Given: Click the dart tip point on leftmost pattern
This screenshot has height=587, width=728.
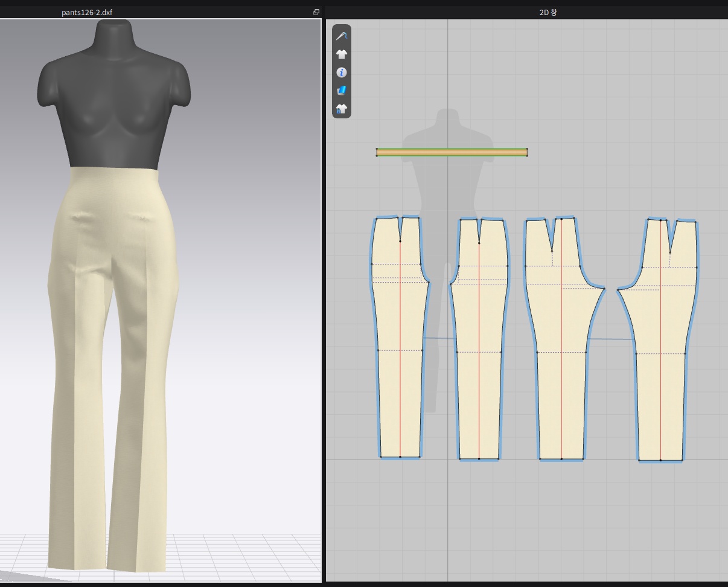Looking at the screenshot, I should tap(400, 241).
